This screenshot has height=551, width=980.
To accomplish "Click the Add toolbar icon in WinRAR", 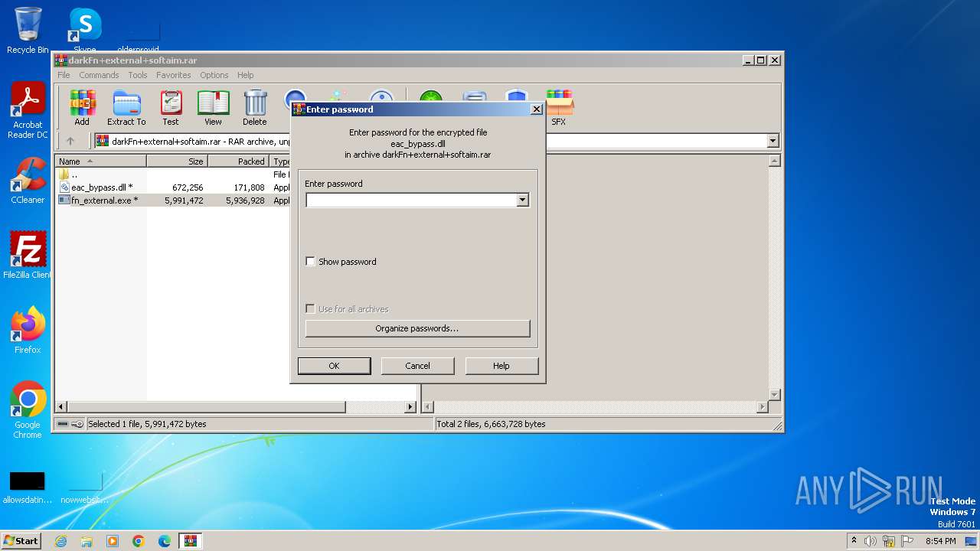I will pos(82,108).
